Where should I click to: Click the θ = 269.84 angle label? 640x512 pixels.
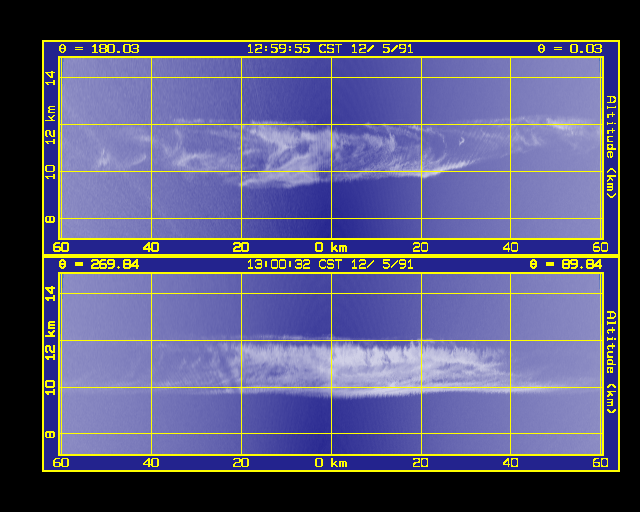pos(99,265)
